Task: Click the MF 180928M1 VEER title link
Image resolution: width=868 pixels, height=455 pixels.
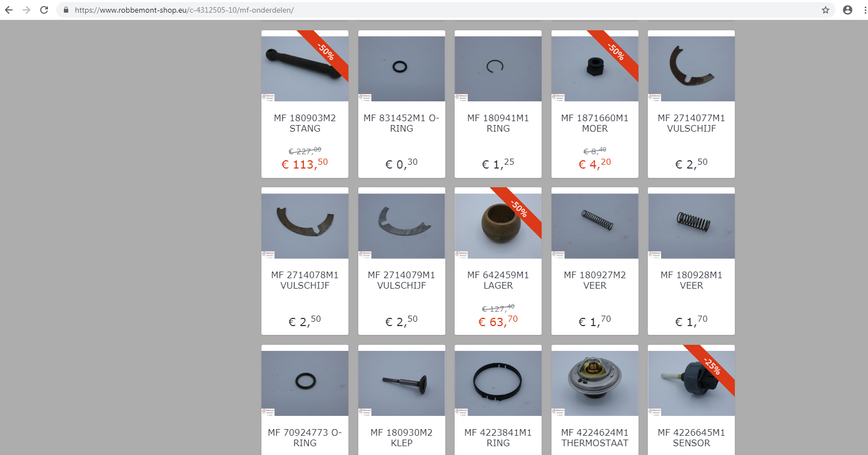Action: coord(691,280)
